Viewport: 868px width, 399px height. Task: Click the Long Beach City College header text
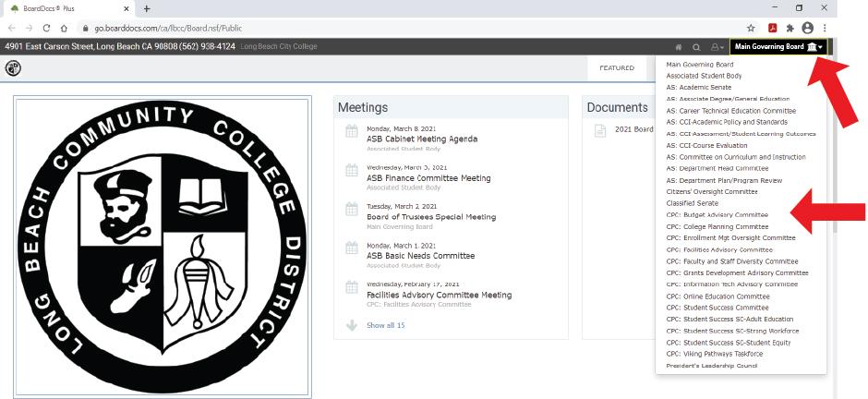[x=279, y=46]
